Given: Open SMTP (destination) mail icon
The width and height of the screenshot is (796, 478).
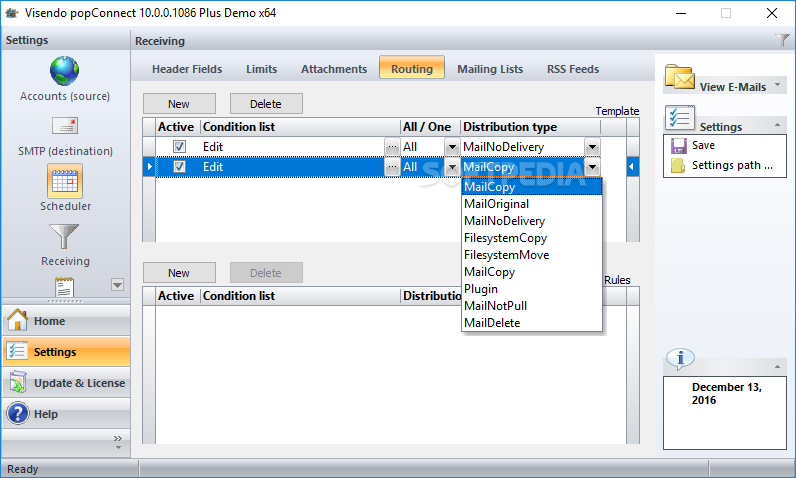Looking at the screenshot, I should tap(64, 125).
